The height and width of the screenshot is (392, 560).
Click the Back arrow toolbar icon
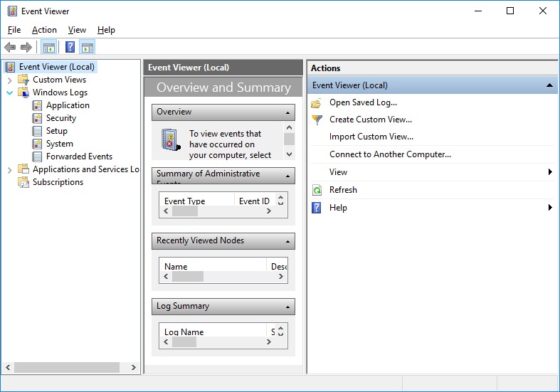click(x=9, y=48)
